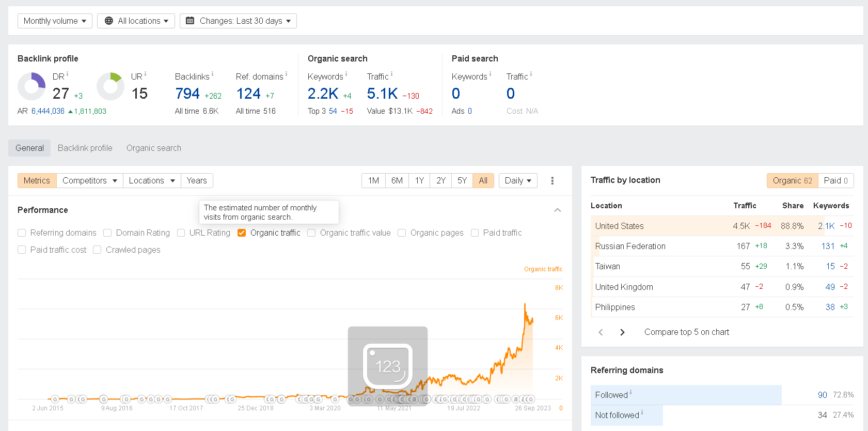The height and width of the screenshot is (431, 868).
Task: Click the three-dot chart options icon
Action: [x=552, y=180]
